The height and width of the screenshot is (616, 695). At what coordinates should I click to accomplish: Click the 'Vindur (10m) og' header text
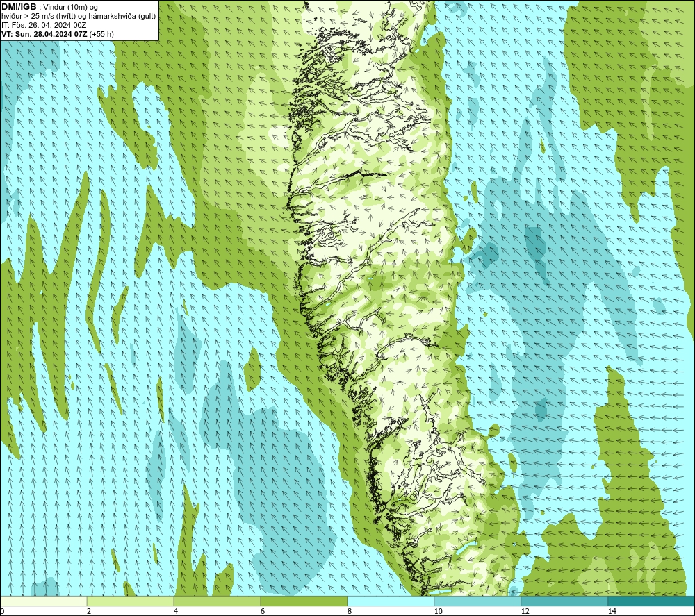[70, 8]
